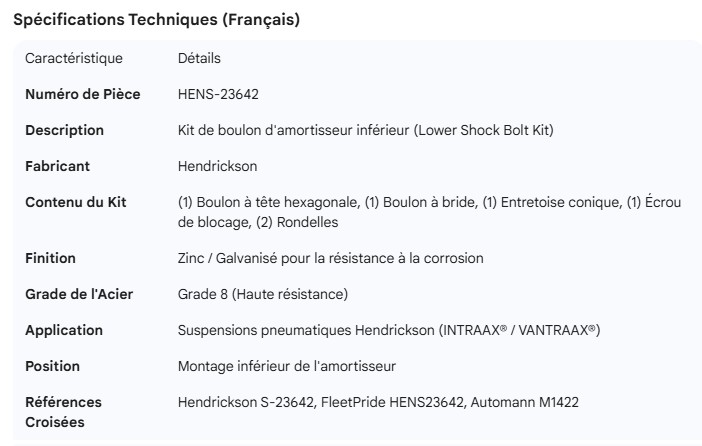Select the Application row label
Image resolution: width=702 pixels, height=446 pixels.
pyautogui.click(x=64, y=330)
